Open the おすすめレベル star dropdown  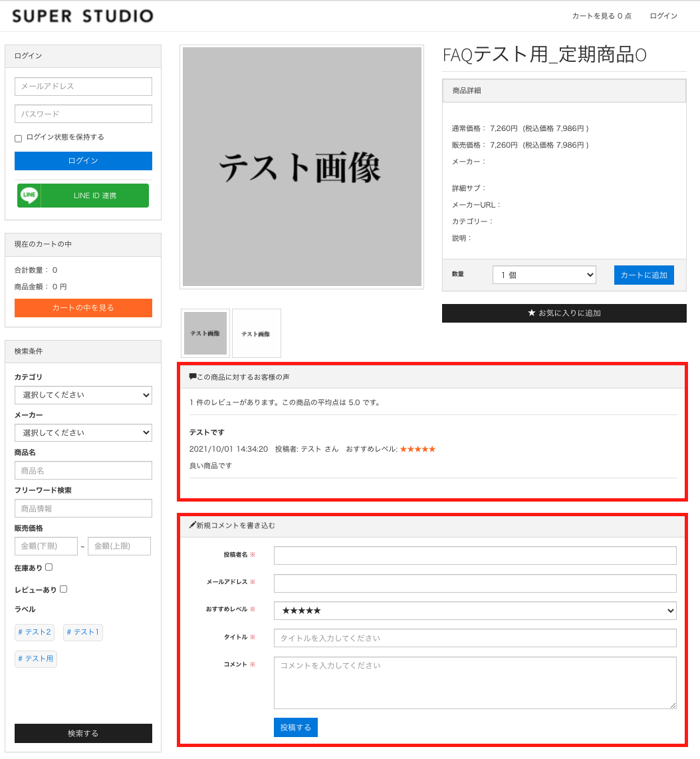tap(475, 611)
